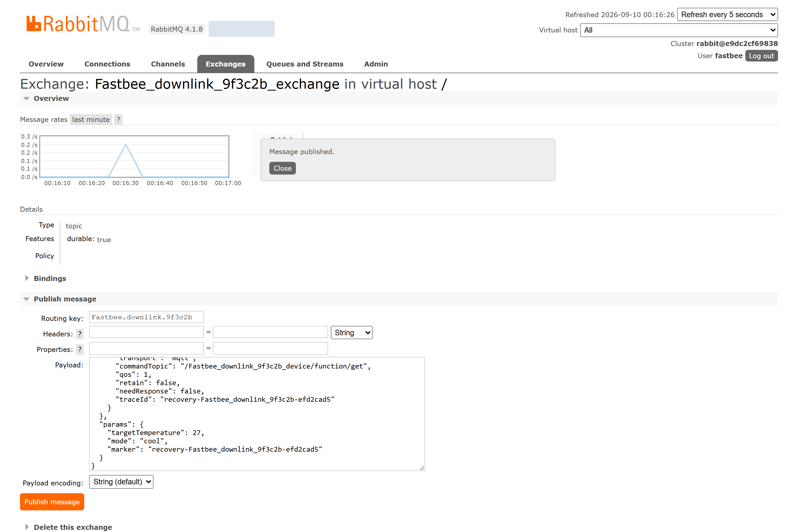Collapse the Overview section triangle
Viewport: 798px width, 532px height.
click(x=27, y=98)
